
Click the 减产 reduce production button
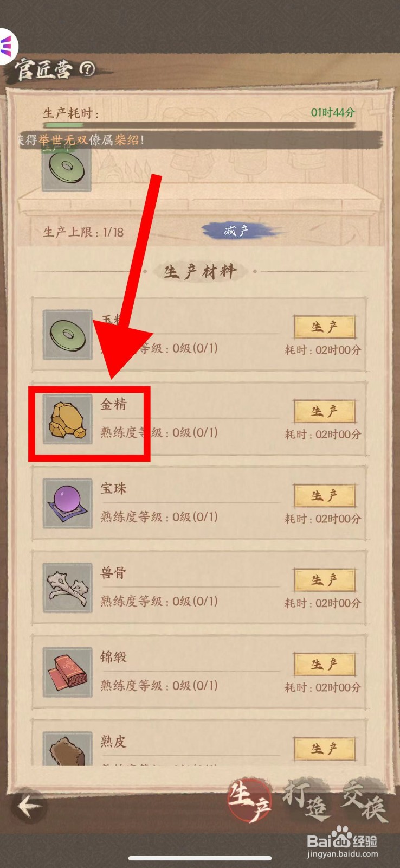coord(236,231)
